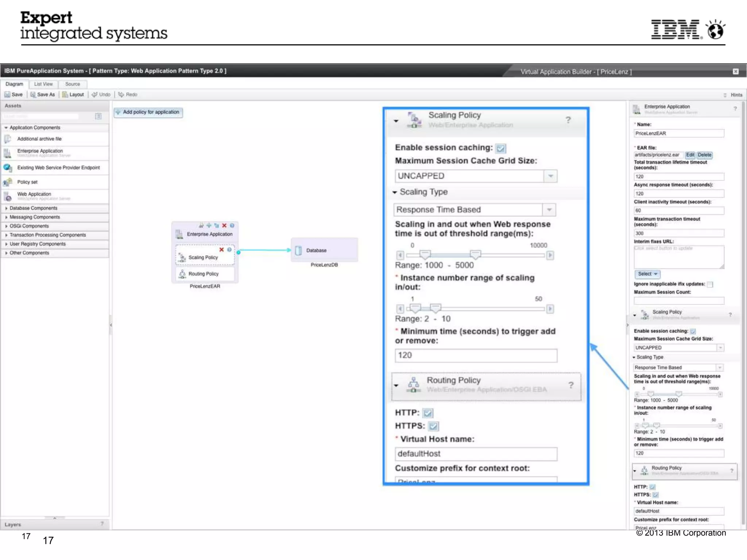The image size is (747, 560).
Task: Delete Scaling Policy with red X
Action: [221, 250]
